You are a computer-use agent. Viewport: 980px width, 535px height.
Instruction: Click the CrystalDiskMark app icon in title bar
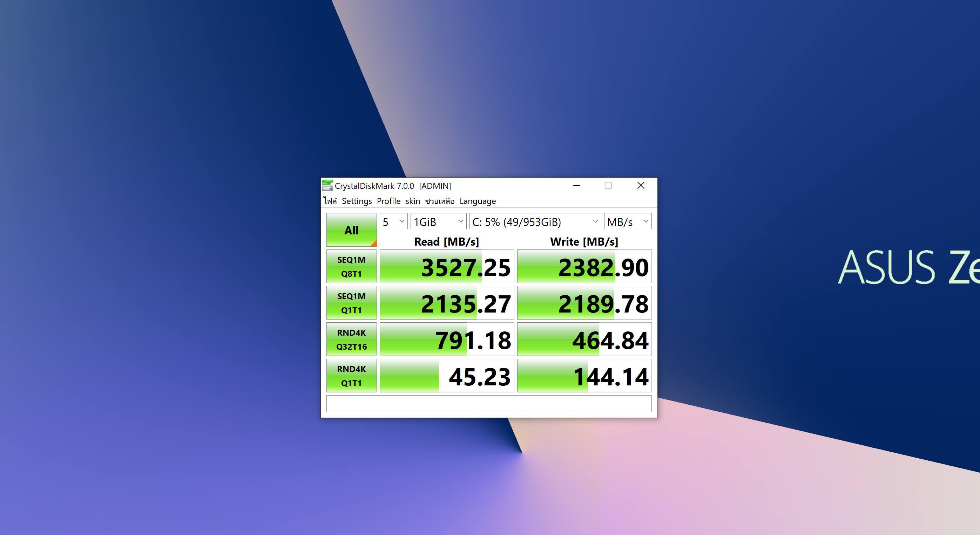click(327, 186)
